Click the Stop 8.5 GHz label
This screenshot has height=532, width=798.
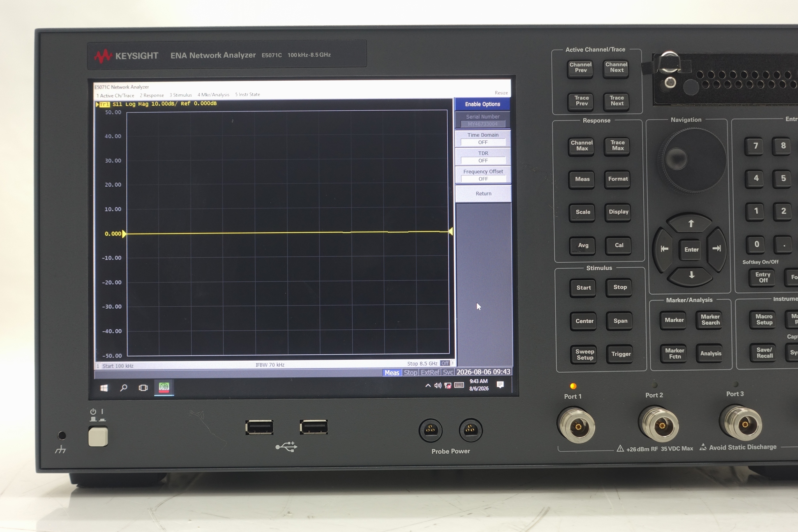[x=422, y=363]
